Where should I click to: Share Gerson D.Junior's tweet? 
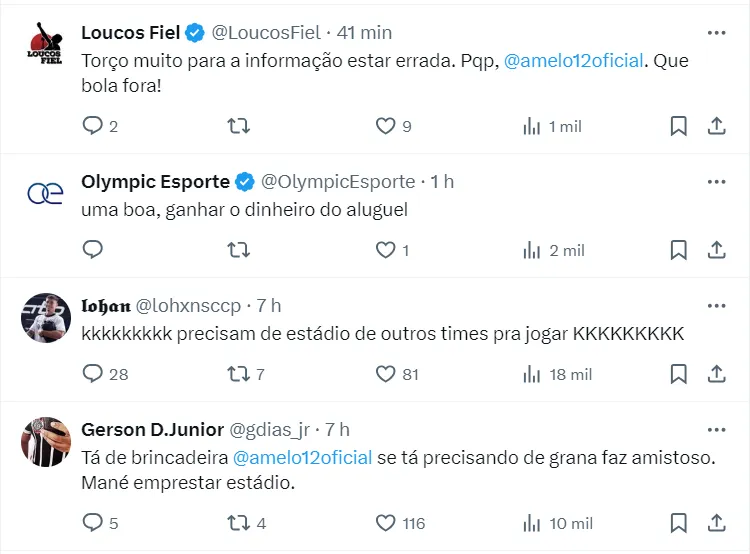pos(716,522)
